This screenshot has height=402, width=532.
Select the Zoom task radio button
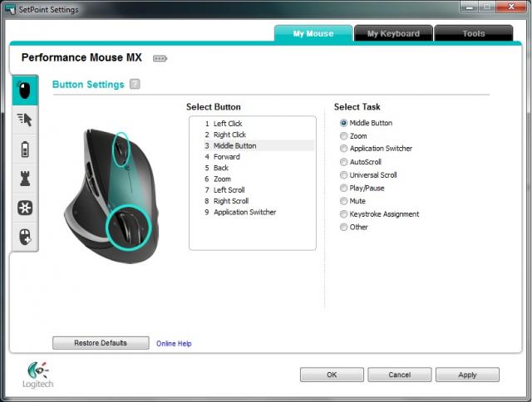click(343, 136)
